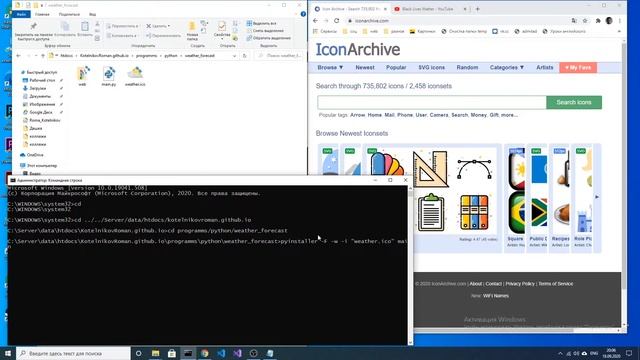Open Chrome from the taskbar
The height and width of the screenshot is (360, 640).
pyautogui.click(x=204, y=353)
